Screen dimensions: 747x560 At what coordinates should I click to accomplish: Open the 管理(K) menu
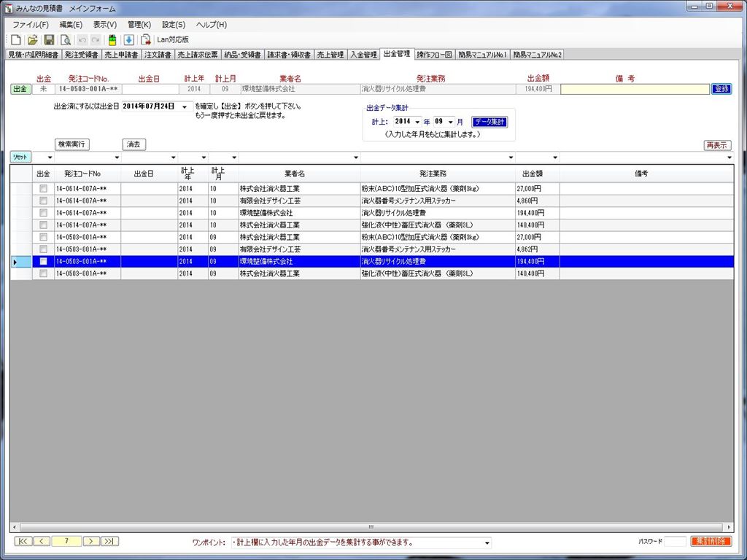click(x=139, y=25)
